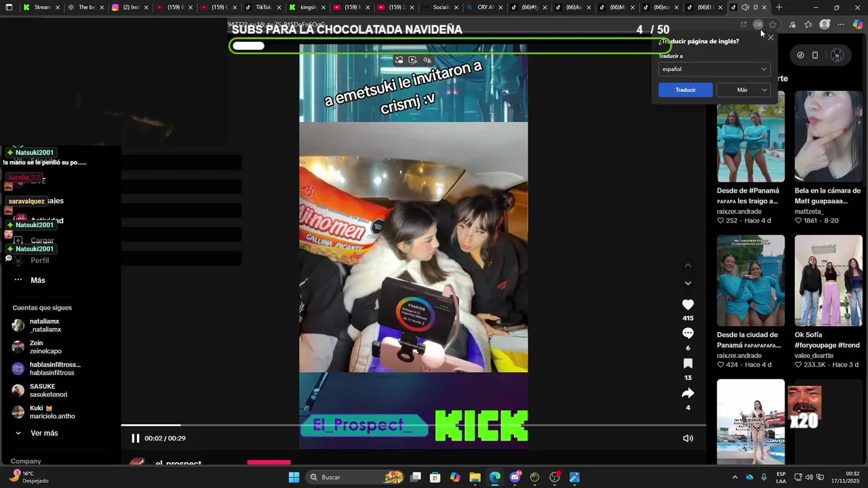Viewport: 868px width, 488px height.
Task: Open Bela en la cámara video thumbnail
Action: click(x=829, y=137)
